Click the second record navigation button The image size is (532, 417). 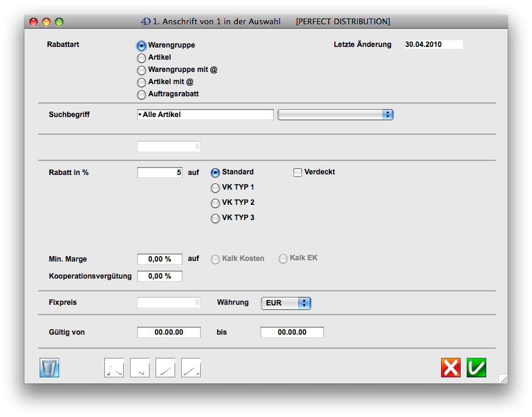pos(140,368)
